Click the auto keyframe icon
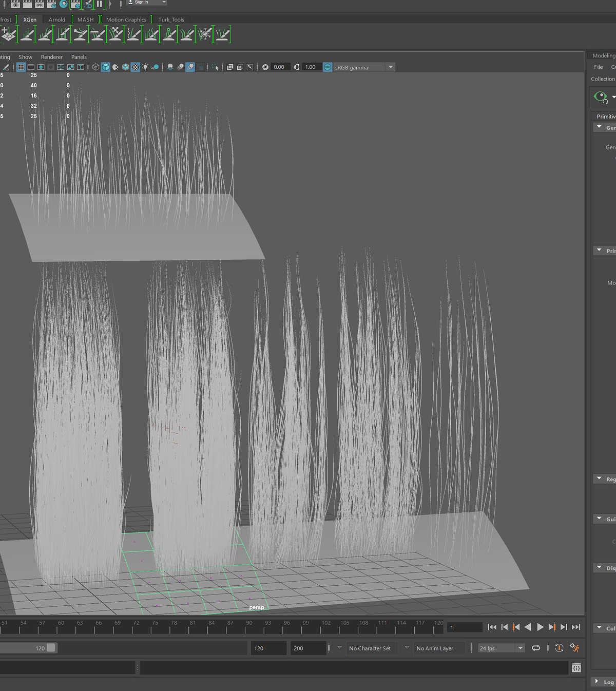 tap(559, 648)
